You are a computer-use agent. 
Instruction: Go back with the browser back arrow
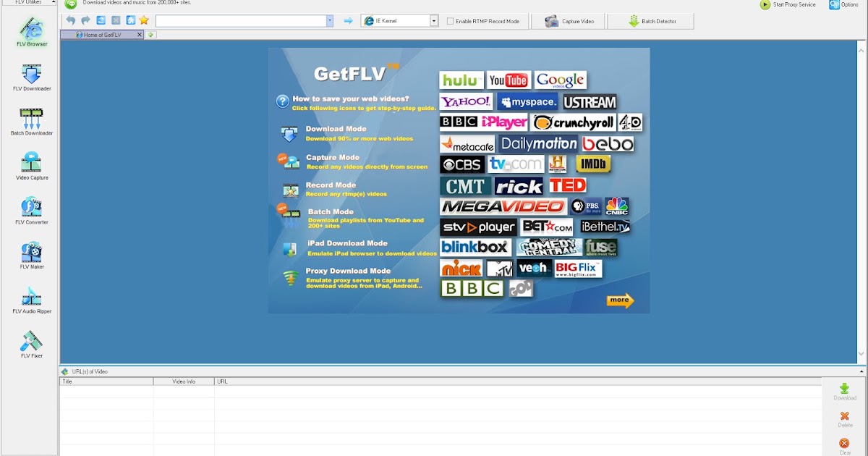click(x=71, y=21)
